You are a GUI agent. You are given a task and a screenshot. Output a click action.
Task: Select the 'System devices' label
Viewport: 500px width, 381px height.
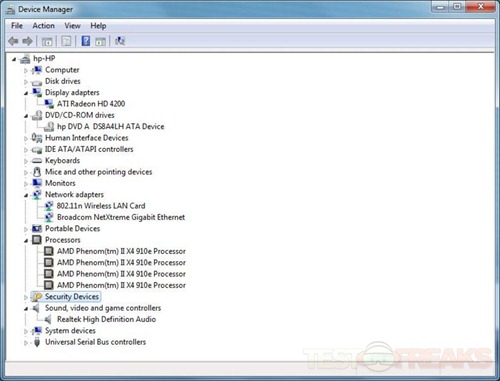coord(70,331)
